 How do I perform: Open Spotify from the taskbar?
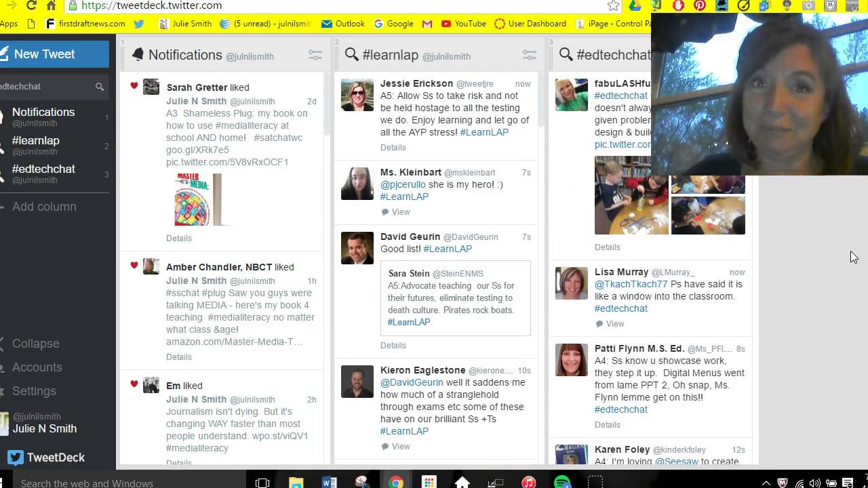coord(562,483)
